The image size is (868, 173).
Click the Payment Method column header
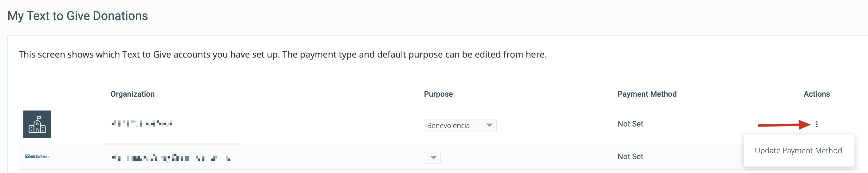(x=647, y=94)
